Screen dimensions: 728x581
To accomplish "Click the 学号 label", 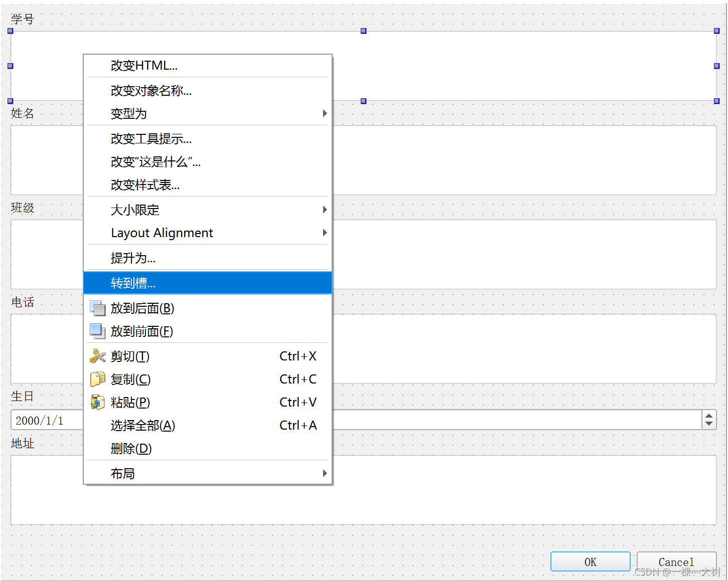I will [x=23, y=19].
